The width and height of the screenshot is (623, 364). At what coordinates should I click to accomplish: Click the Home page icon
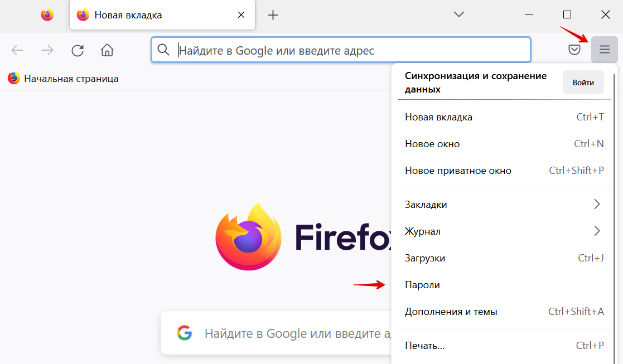click(107, 50)
